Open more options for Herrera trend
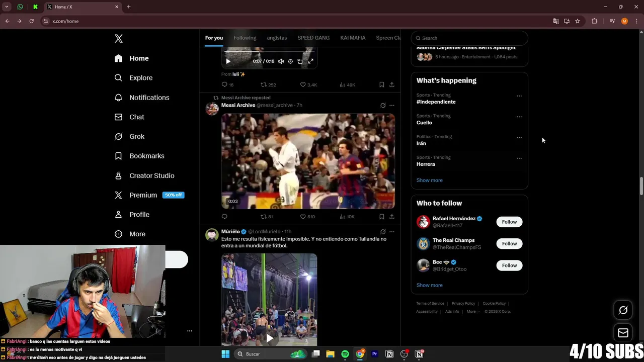644x362 pixels. (519, 158)
